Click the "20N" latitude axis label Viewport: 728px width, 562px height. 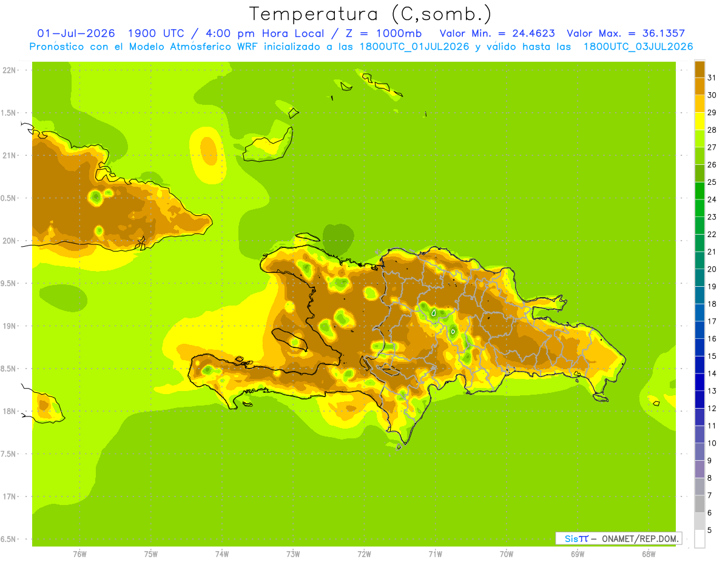[x=10, y=241]
